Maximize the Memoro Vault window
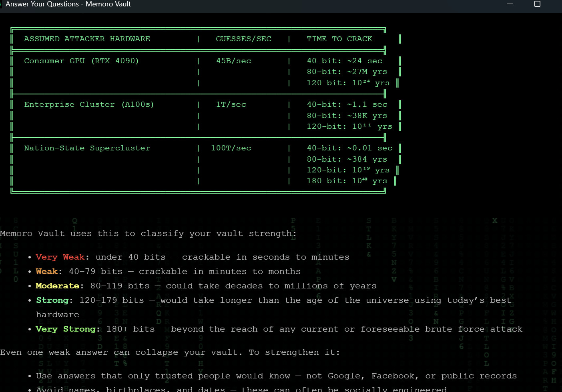The width and height of the screenshot is (562, 392). pos(537,4)
